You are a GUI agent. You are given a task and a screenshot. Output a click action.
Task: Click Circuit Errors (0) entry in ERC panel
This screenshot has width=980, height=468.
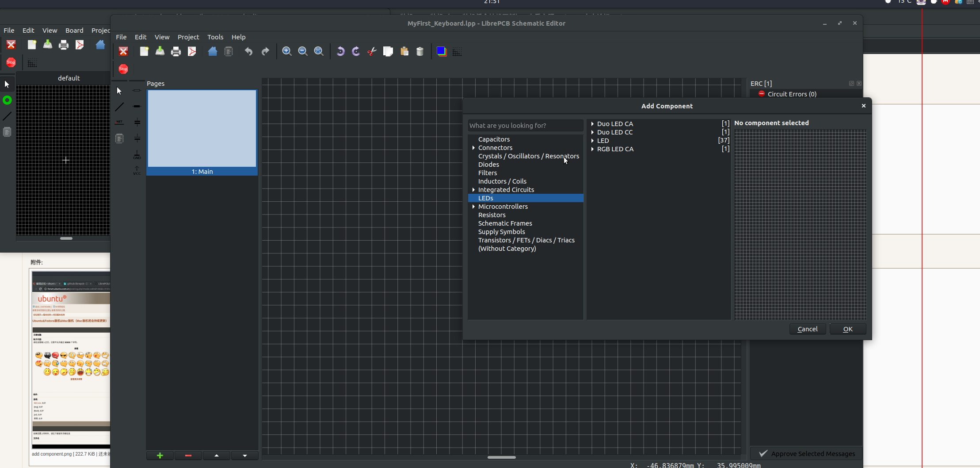click(x=792, y=94)
